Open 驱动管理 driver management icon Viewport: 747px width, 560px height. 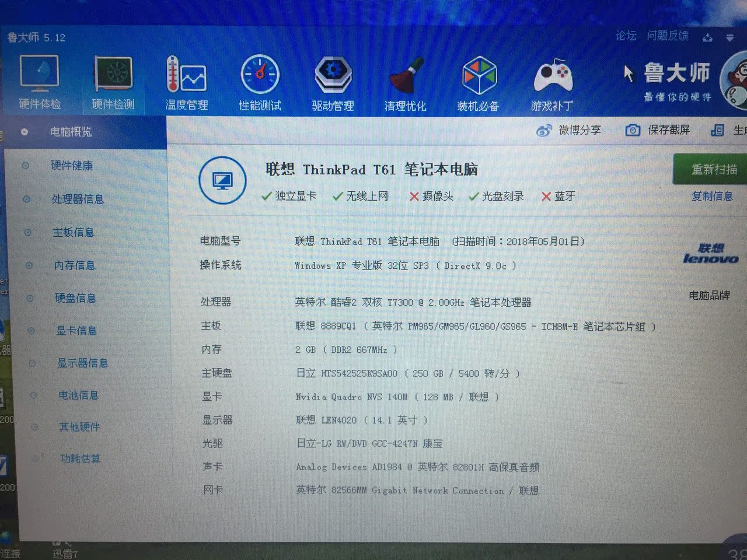(x=333, y=83)
